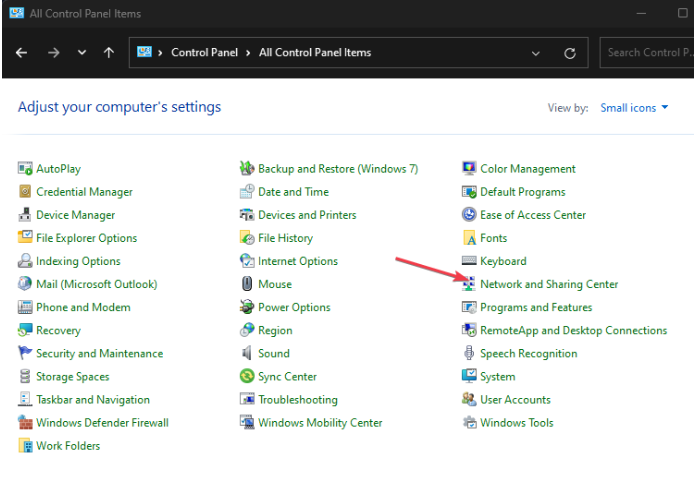Click the AutoPlay icon

(x=25, y=169)
